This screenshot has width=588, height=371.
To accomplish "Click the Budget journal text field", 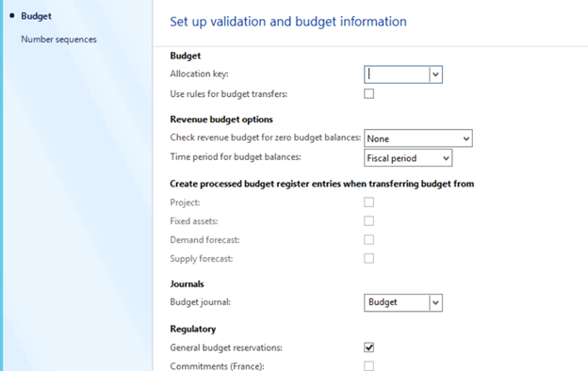I will click(397, 302).
